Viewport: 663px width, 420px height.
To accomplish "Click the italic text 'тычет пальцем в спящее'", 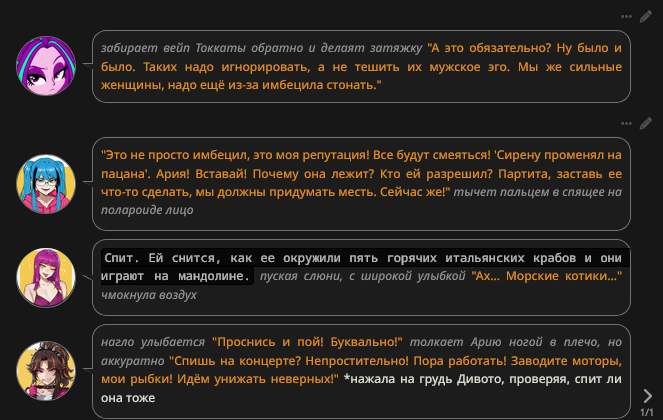I will tap(540, 192).
